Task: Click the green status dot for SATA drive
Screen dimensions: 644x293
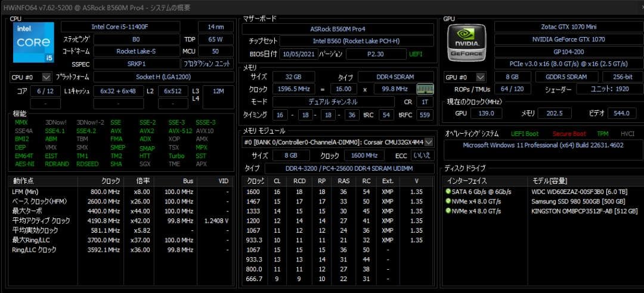Action: [x=448, y=192]
